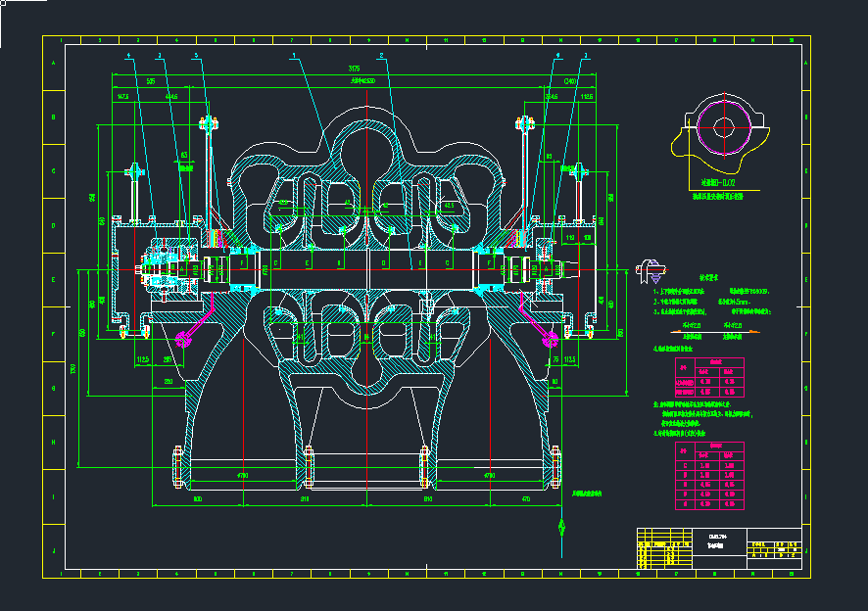Click the 1260 vertical dimension on left
This screenshot has width=868, height=611.
click(74, 367)
